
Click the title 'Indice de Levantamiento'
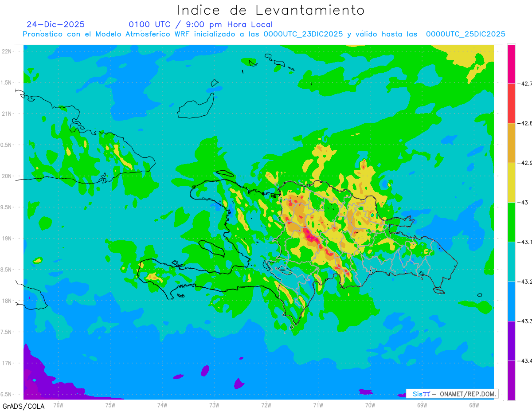270,10
